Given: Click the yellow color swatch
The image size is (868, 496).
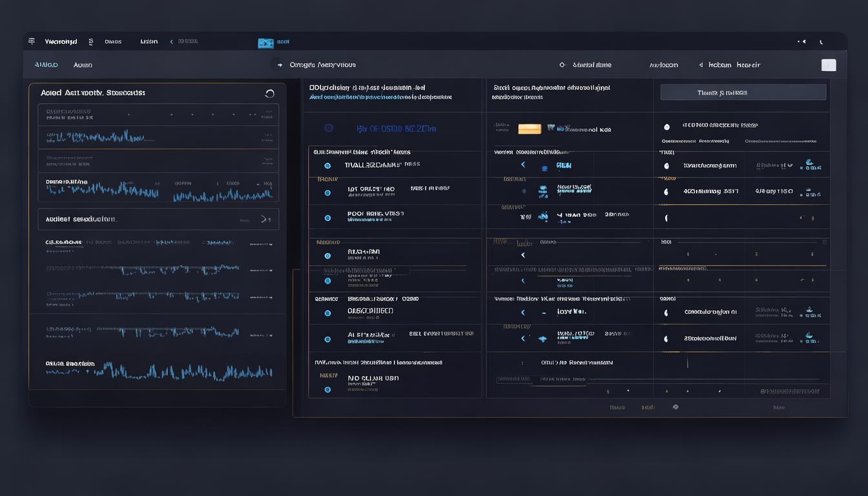Looking at the screenshot, I should click(530, 129).
